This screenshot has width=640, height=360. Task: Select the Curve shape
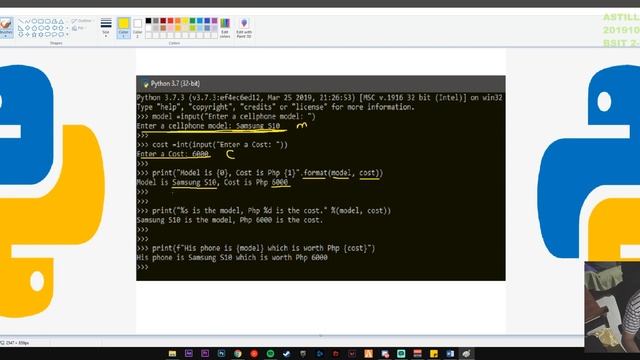coord(27,21)
